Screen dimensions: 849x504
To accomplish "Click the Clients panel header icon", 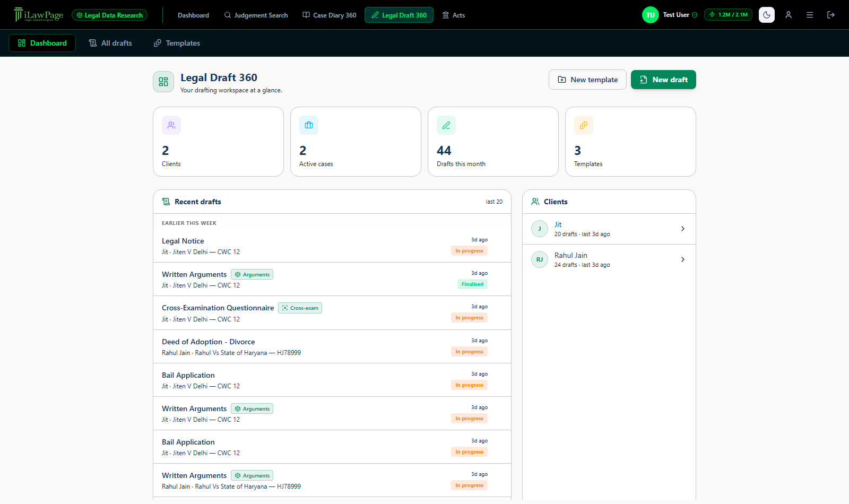I will pos(535,202).
